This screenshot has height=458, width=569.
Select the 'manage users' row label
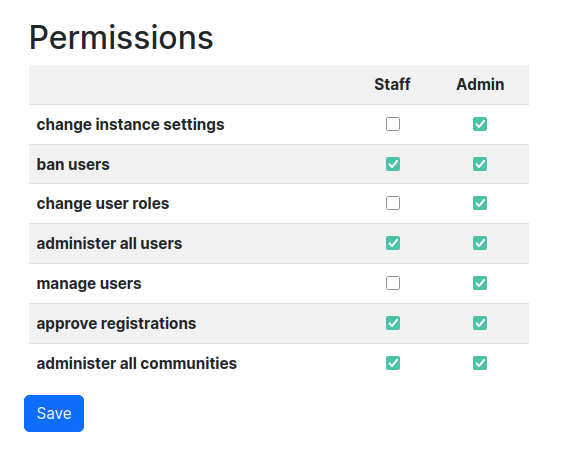pos(89,283)
